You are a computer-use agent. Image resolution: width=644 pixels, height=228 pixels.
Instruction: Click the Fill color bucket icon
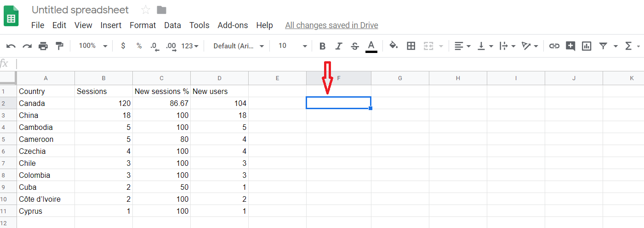[x=393, y=46]
